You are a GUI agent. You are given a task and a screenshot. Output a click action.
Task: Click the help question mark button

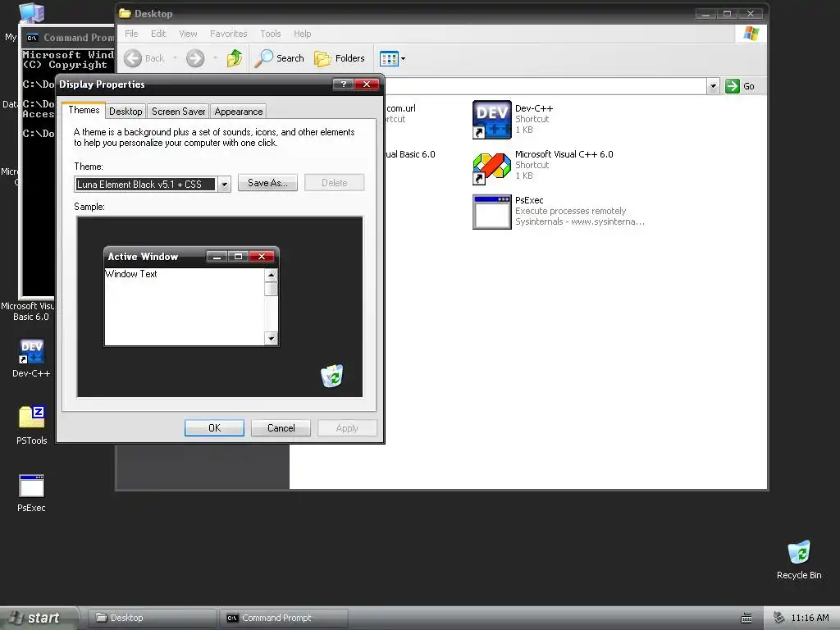[x=343, y=84]
